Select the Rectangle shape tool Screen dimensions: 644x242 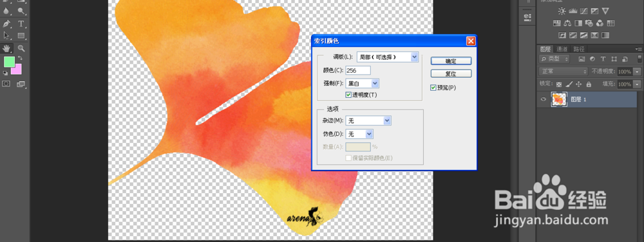pos(21,35)
